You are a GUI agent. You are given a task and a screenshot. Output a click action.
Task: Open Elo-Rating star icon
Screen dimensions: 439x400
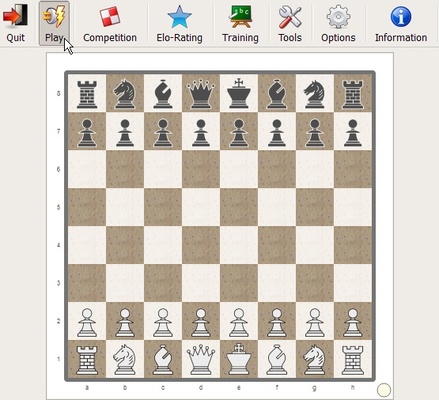click(179, 17)
